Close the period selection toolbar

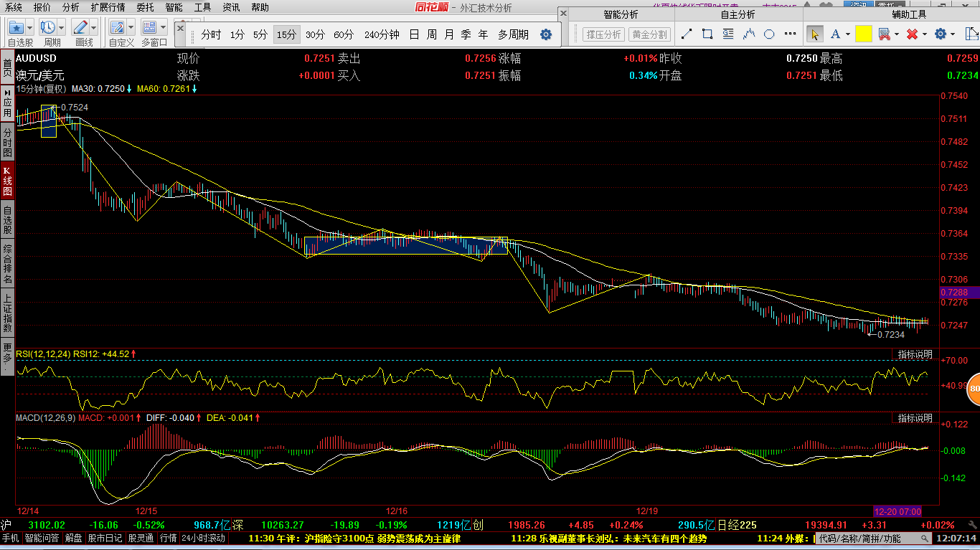(x=180, y=27)
